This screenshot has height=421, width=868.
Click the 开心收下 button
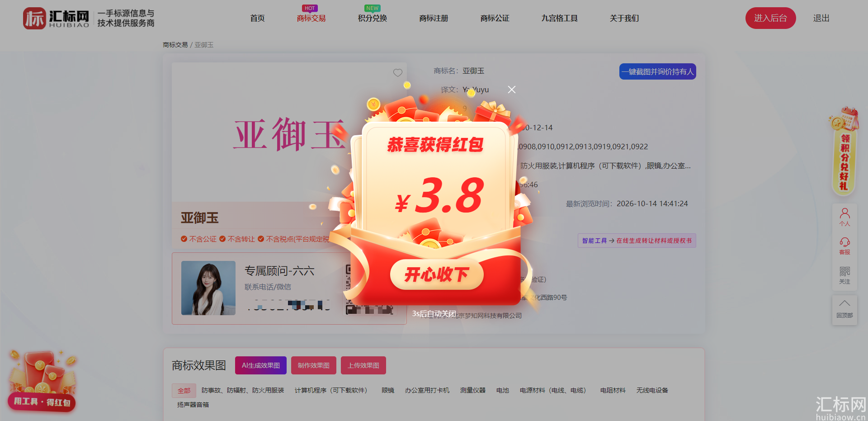pyautogui.click(x=437, y=274)
